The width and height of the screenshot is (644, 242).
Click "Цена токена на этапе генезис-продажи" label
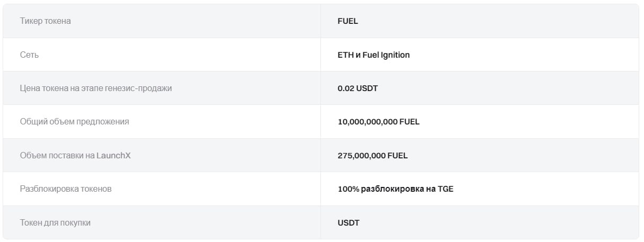point(95,88)
